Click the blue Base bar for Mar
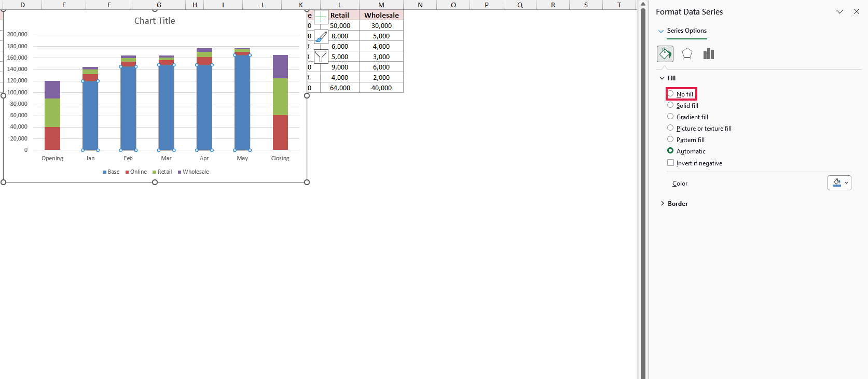This screenshot has height=379, width=868. click(x=166, y=107)
